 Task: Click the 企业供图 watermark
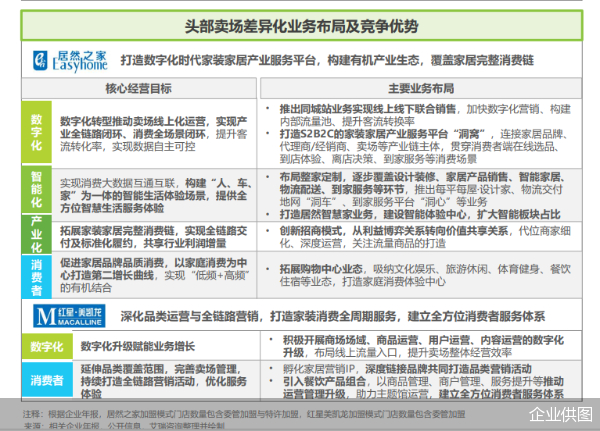561,414
